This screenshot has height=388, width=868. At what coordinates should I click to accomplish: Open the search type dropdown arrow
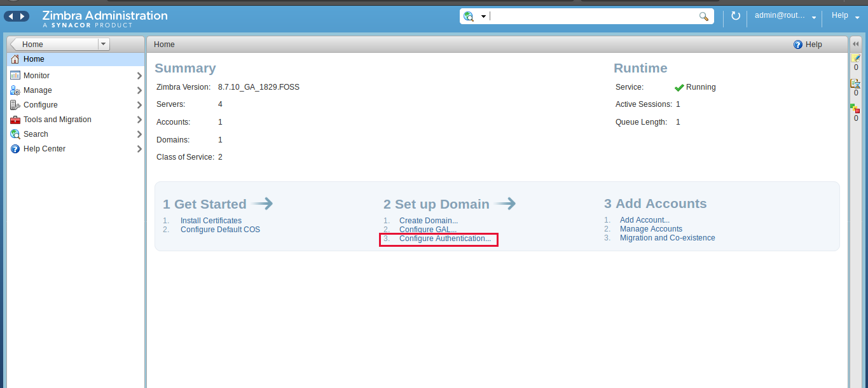coord(483,17)
